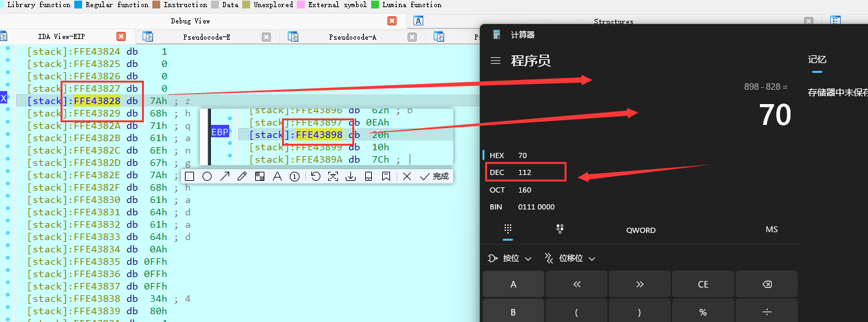
Task: Click the 程序员 programmer mode title
Action: (x=531, y=60)
